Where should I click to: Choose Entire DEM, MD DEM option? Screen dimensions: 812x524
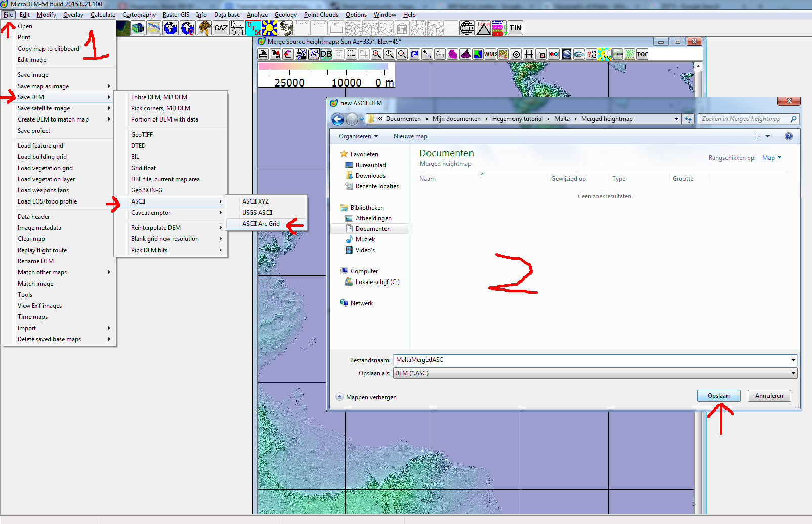click(x=171, y=97)
